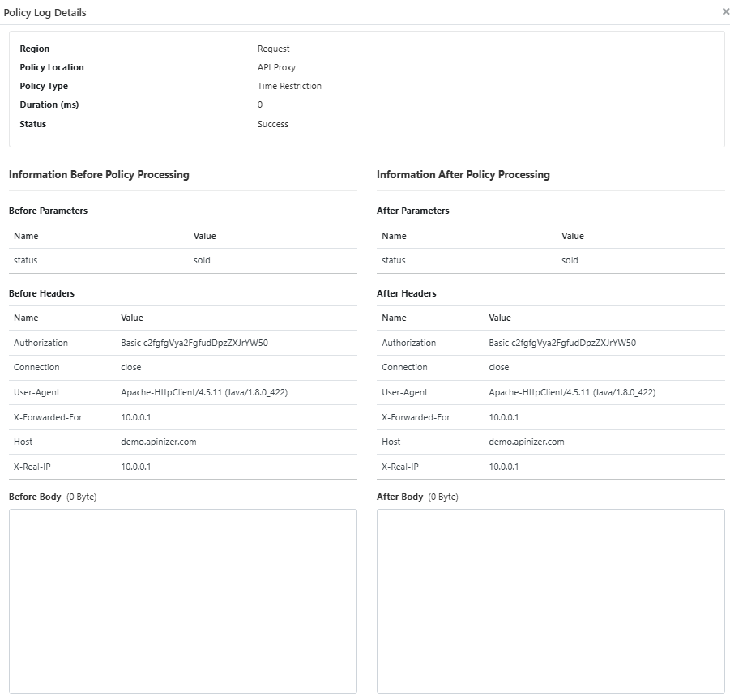Click inside the Before Body text area

tap(182, 600)
